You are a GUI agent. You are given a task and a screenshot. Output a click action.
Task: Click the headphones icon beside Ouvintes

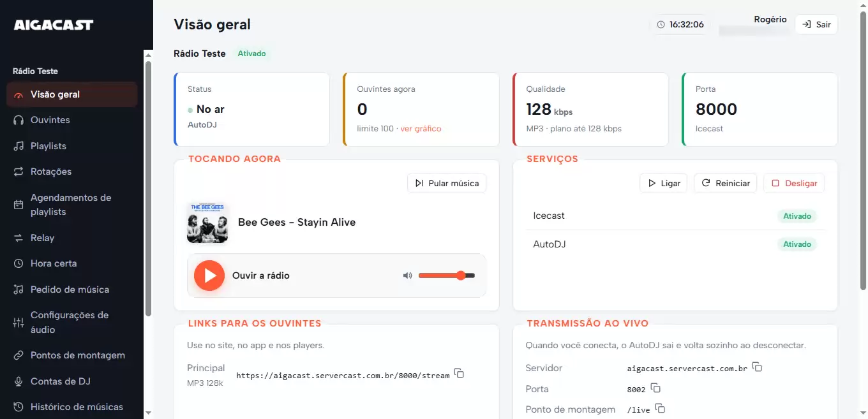[19, 120]
